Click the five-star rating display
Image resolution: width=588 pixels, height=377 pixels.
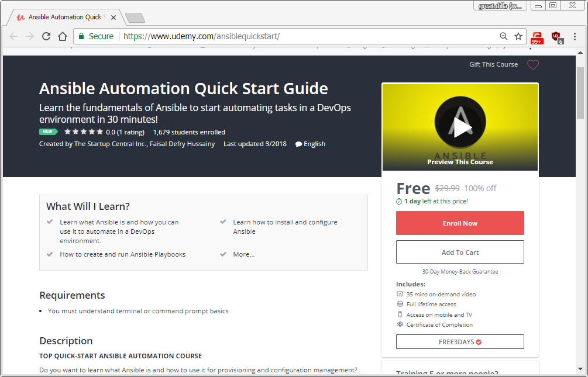pyautogui.click(x=84, y=132)
